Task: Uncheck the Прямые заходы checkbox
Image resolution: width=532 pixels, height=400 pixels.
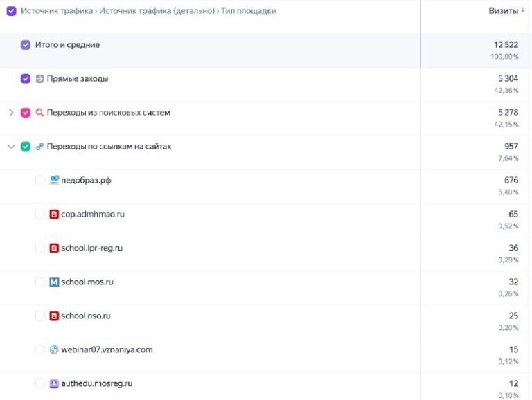Action: (26, 79)
